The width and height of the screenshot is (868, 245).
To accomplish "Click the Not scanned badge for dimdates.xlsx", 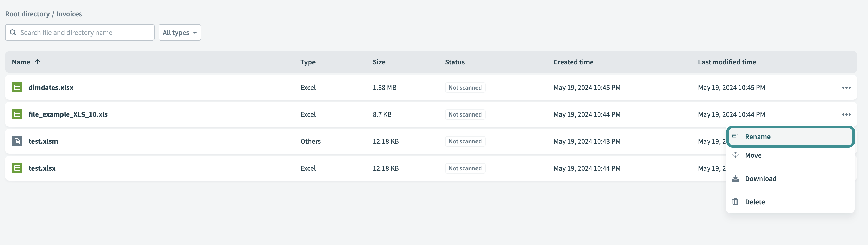I will 465,88.
